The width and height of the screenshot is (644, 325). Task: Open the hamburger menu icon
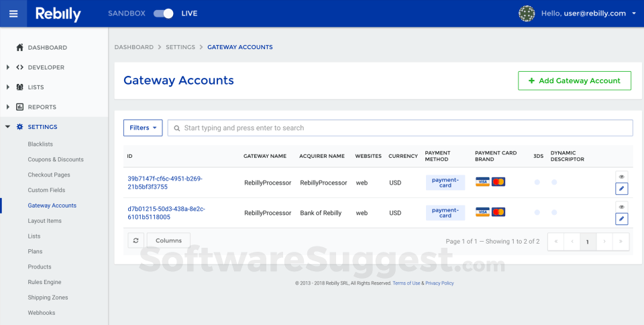[x=13, y=13]
